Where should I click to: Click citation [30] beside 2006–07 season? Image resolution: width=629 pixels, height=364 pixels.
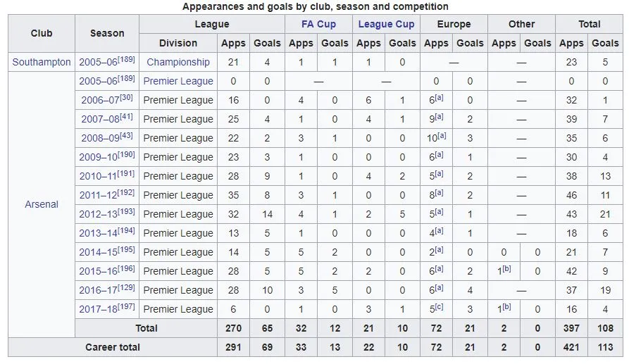127,98
